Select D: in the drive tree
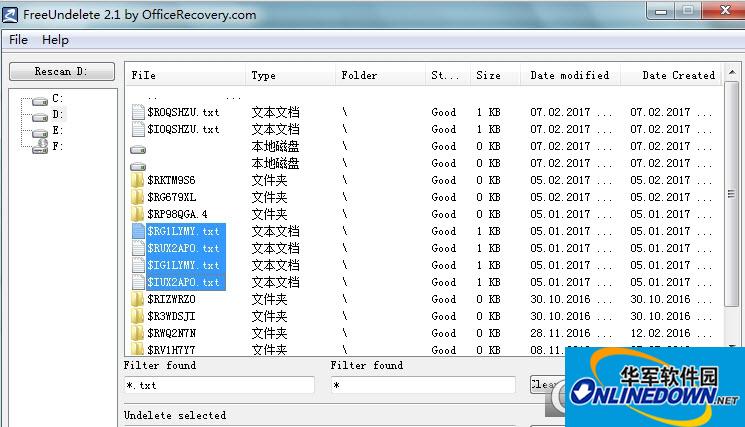Viewport: 745px width, 427px height. tap(57, 114)
